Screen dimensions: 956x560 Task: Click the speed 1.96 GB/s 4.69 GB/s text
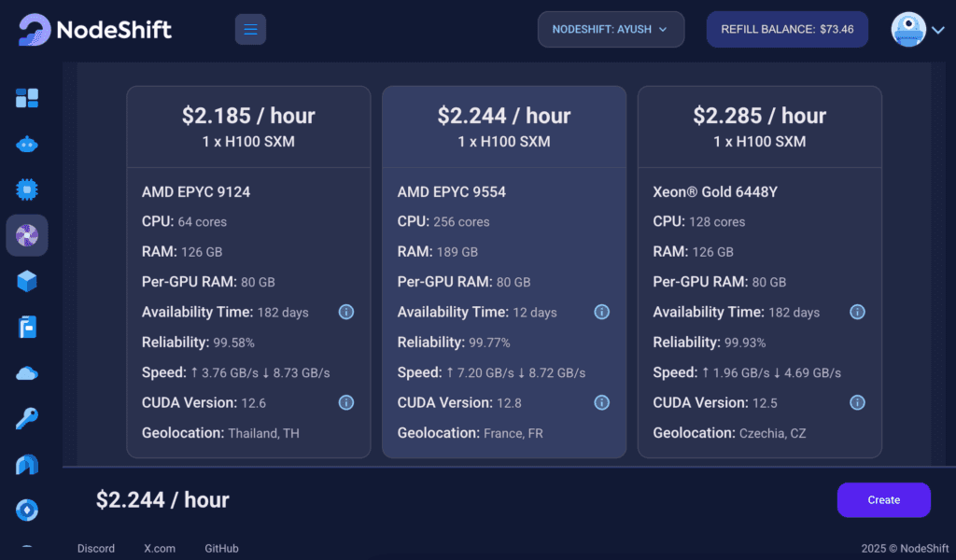click(x=747, y=372)
